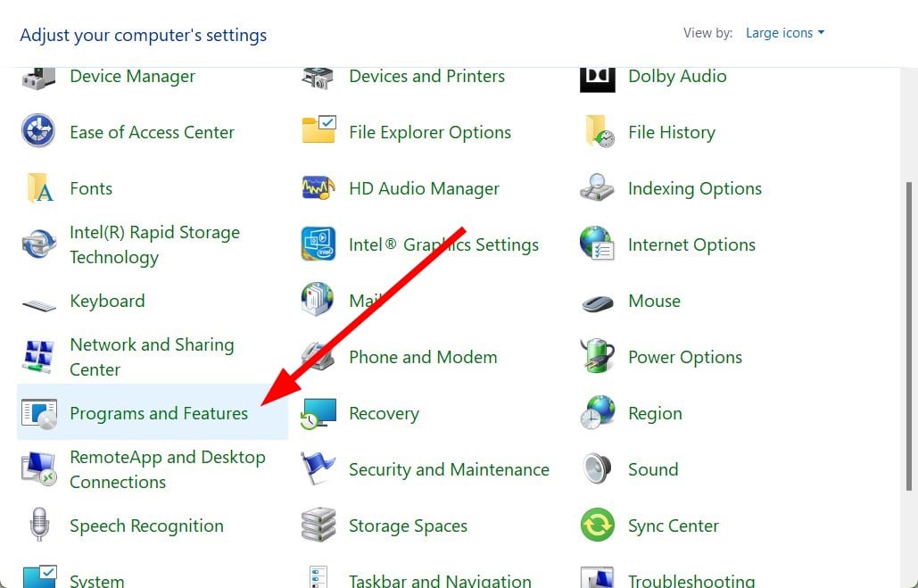Open Speech Recognition settings
This screenshot has height=588, width=918.
146,526
